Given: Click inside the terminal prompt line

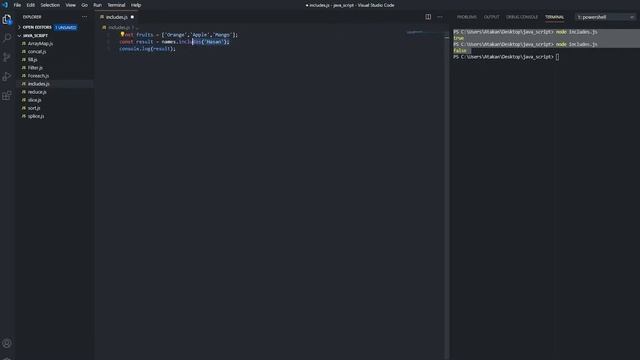Looking at the screenshot, I should point(506,57).
